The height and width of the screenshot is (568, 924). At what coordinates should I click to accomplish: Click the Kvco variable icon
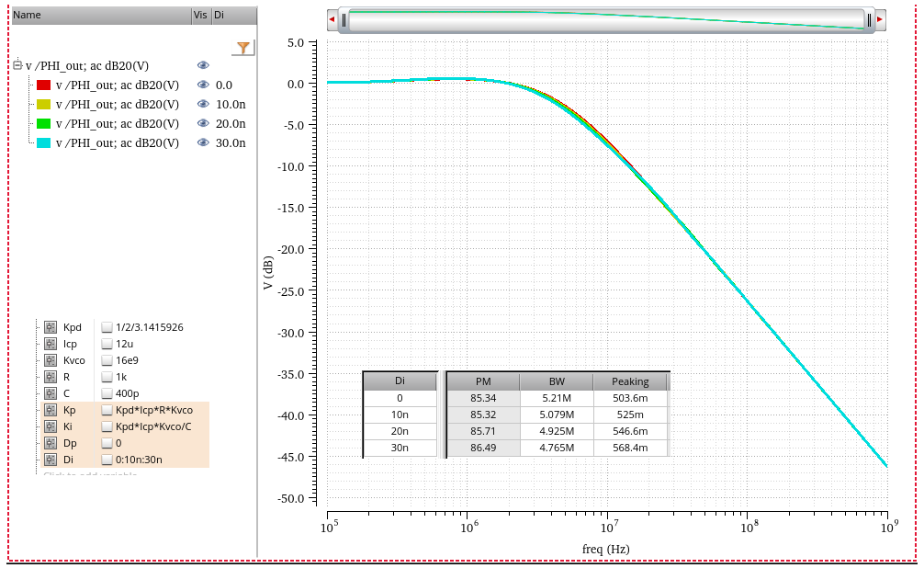point(51,360)
